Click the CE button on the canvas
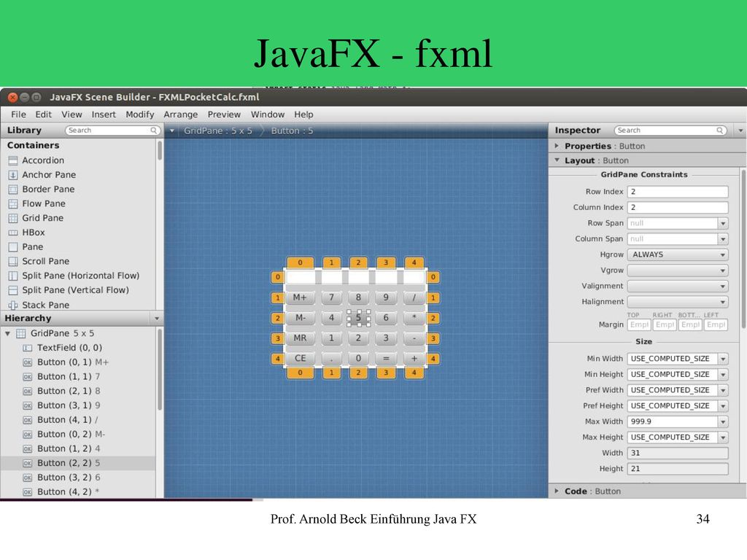This screenshot has width=747, height=560. tap(300, 358)
